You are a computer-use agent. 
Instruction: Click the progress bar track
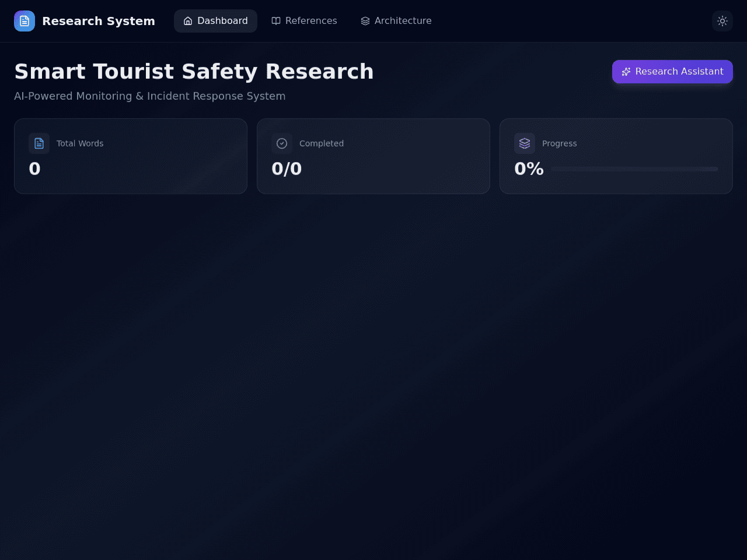point(634,169)
